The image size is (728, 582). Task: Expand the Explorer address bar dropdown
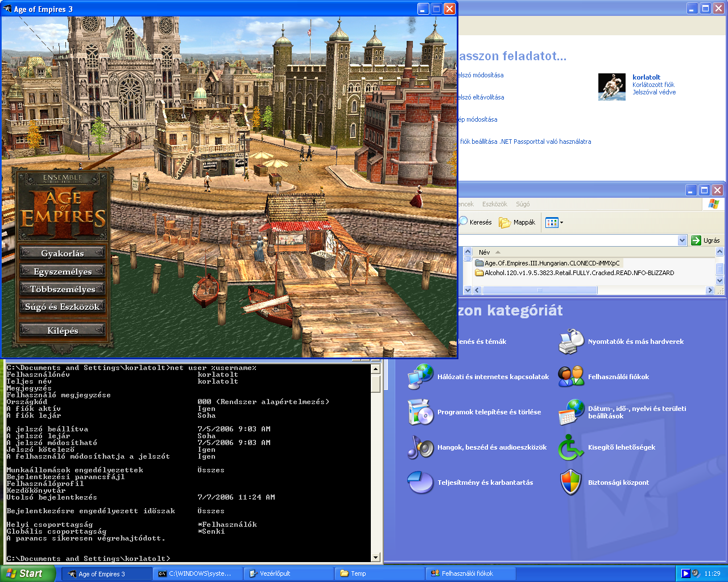[x=682, y=240]
